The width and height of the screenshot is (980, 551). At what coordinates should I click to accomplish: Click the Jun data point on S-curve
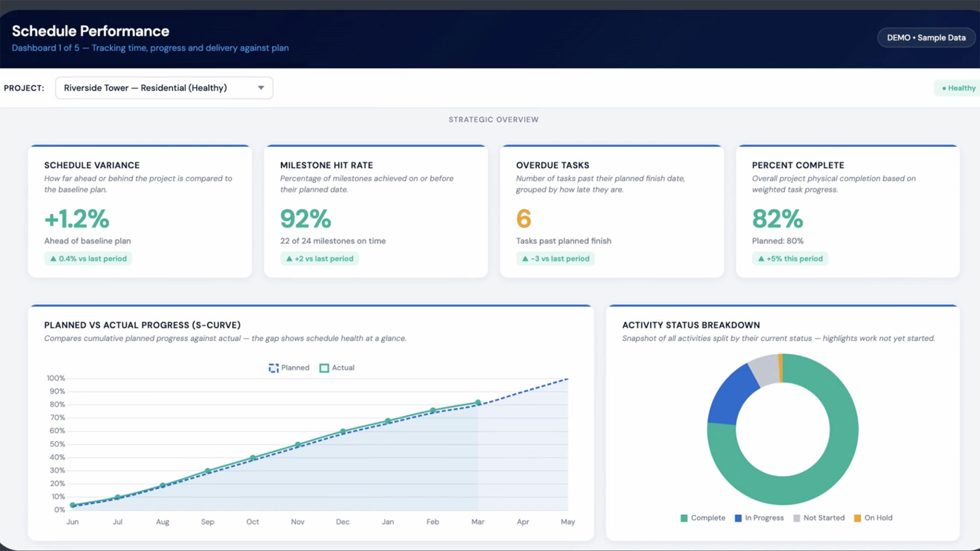click(x=72, y=505)
